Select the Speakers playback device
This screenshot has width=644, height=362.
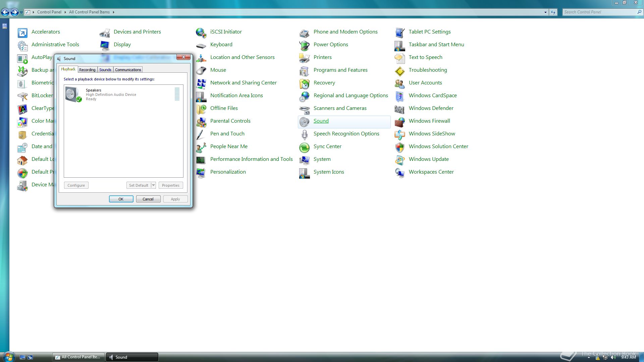[x=123, y=94]
